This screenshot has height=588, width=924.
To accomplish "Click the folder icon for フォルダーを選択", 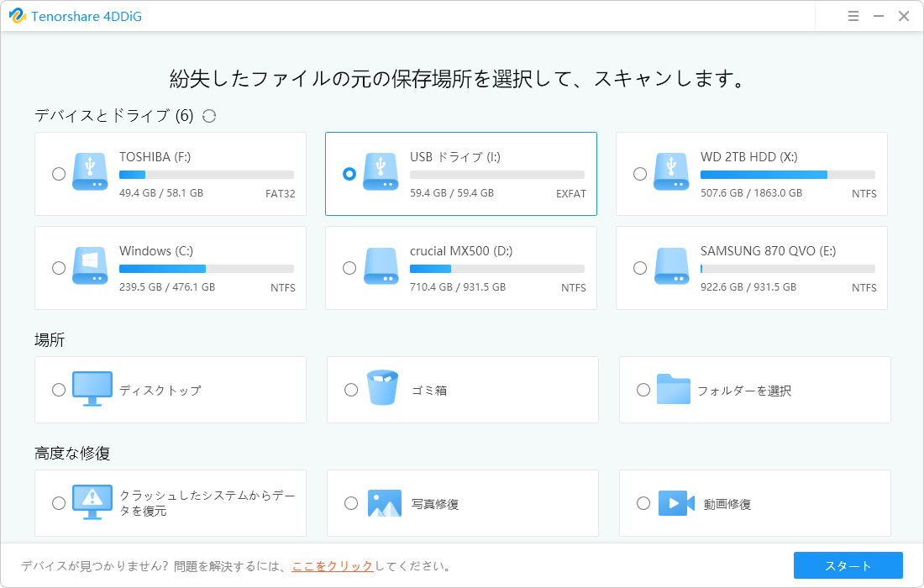I will coord(674,389).
